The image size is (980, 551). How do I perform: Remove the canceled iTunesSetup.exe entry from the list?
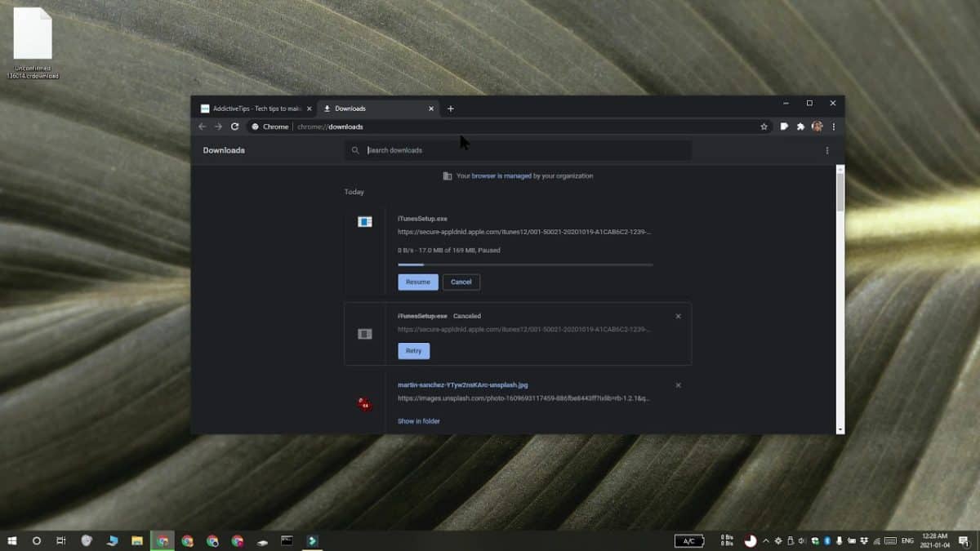click(x=678, y=316)
